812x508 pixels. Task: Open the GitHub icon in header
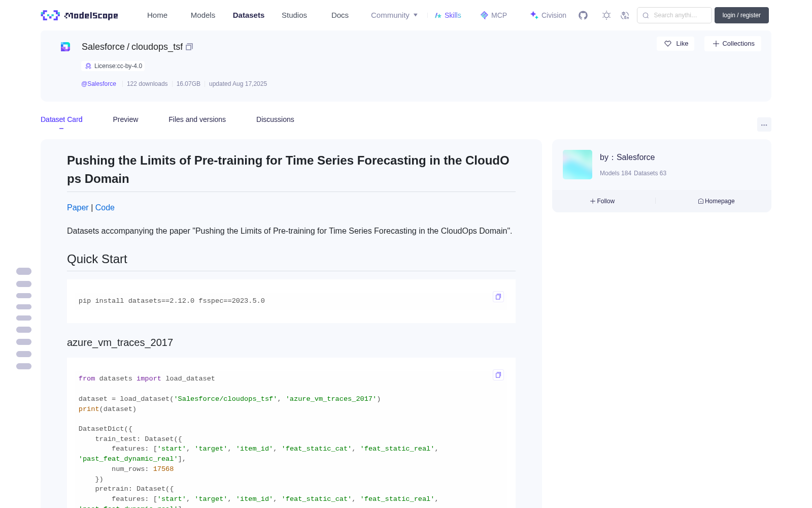[x=583, y=15]
